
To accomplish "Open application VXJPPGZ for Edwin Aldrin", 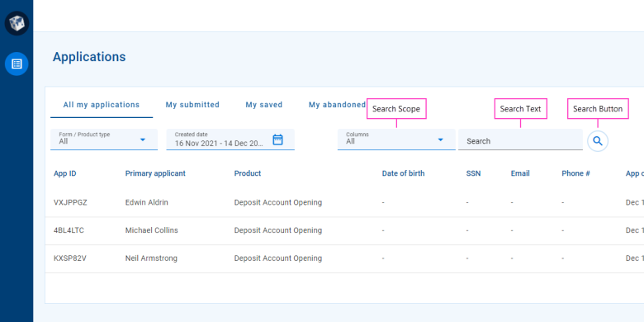I will point(344,202).
